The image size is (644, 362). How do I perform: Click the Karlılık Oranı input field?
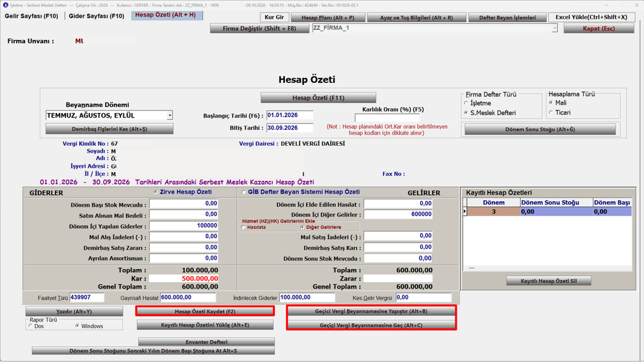click(387, 118)
